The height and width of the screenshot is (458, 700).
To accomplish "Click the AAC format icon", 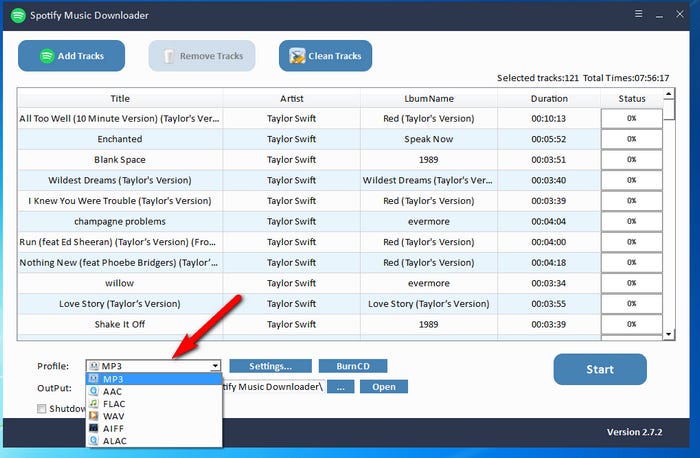I will tap(93, 391).
